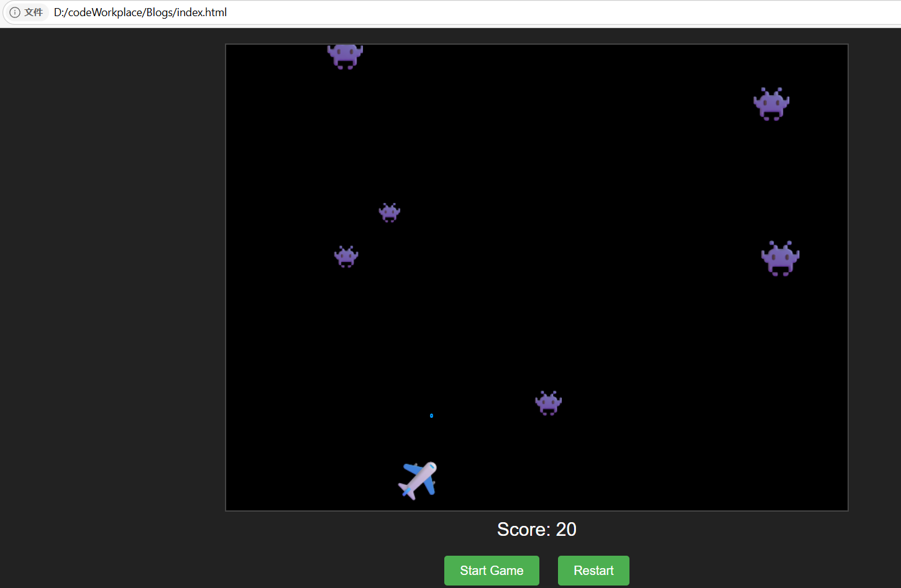Click the airplane player sprite
Viewport: 901px width, 588px height.
pos(418,480)
